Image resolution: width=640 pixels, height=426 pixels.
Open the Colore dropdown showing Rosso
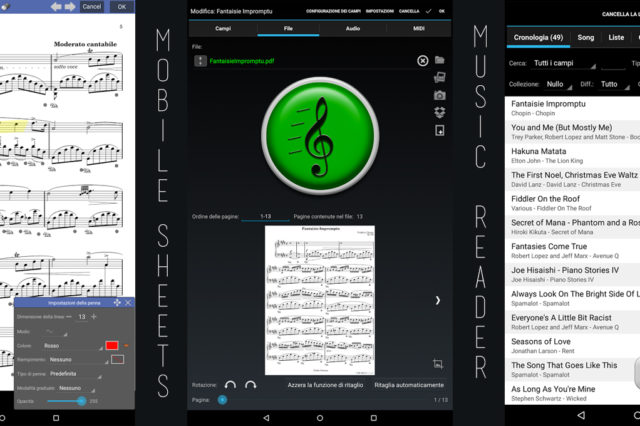pyautogui.click(x=72, y=346)
